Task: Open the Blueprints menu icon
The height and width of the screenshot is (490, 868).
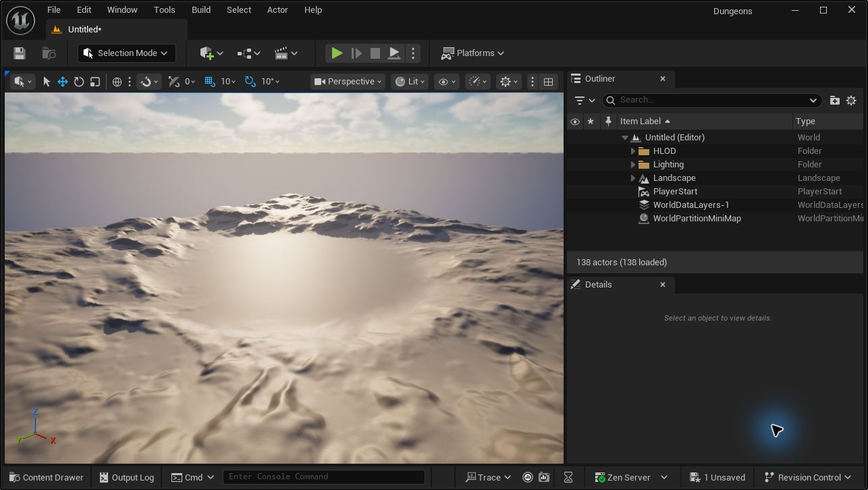Action: [248, 53]
